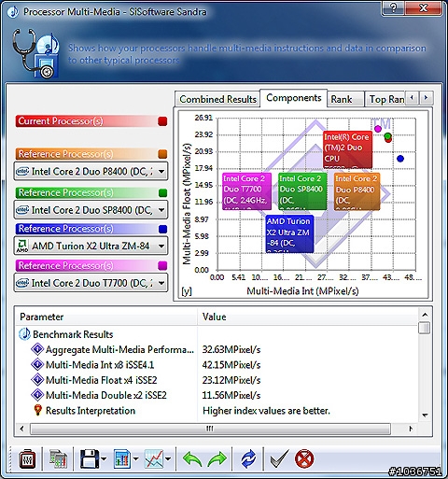The image size is (448, 479).
Task: Click the orange Reference Processor color swatch
Action: [162, 154]
